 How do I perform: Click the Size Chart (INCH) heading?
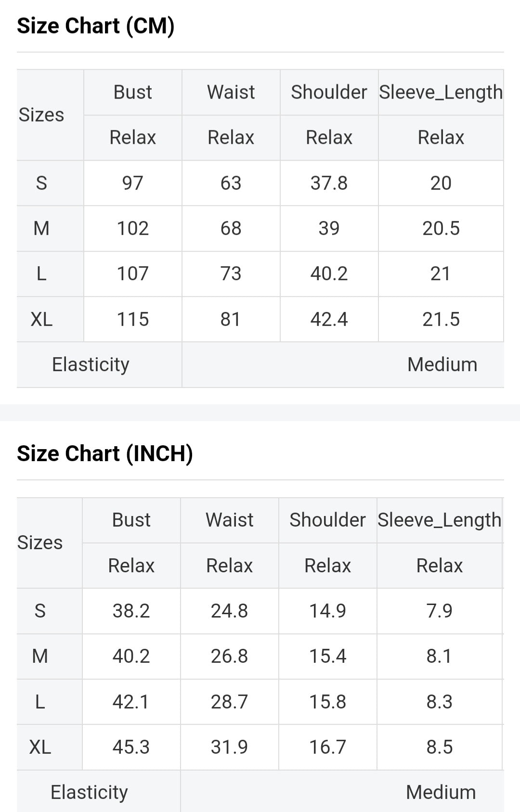tap(105, 453)
